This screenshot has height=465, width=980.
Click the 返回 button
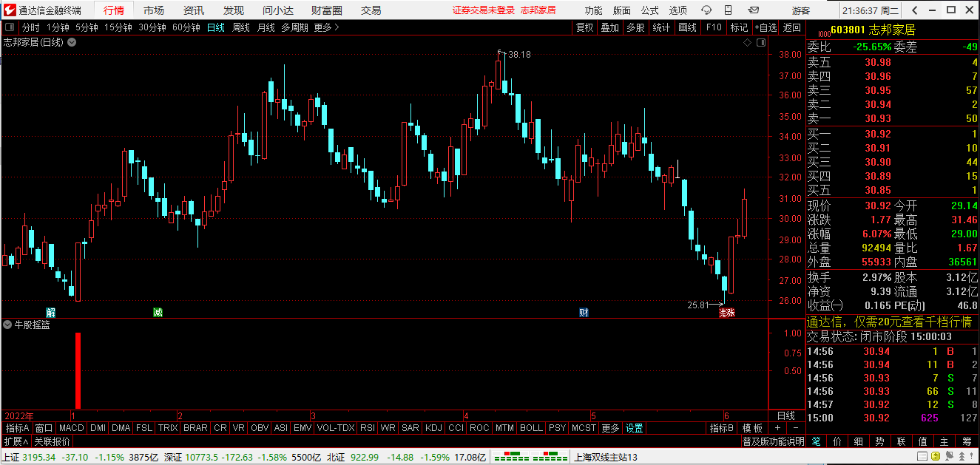792,27
